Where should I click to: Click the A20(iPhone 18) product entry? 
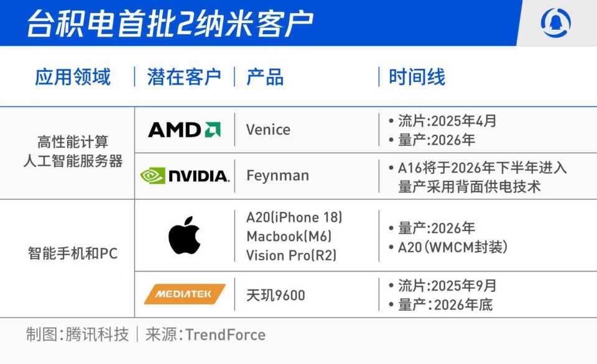pyautogui.click(x=294, y=217)
